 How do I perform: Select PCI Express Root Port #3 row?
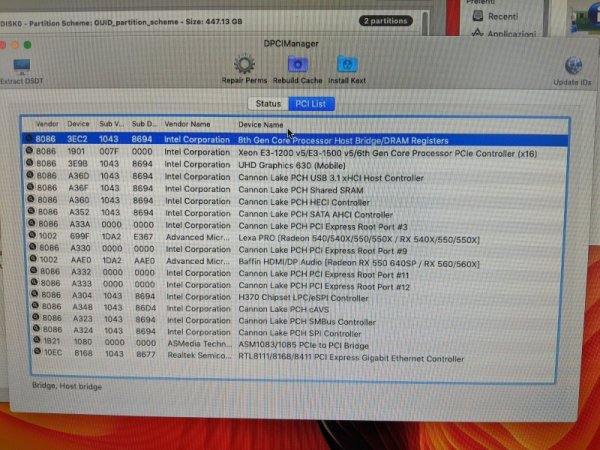tap(295, 225)
